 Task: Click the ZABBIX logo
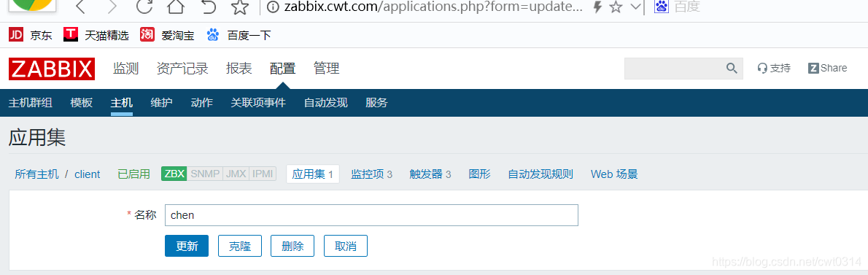coord(52,69)
